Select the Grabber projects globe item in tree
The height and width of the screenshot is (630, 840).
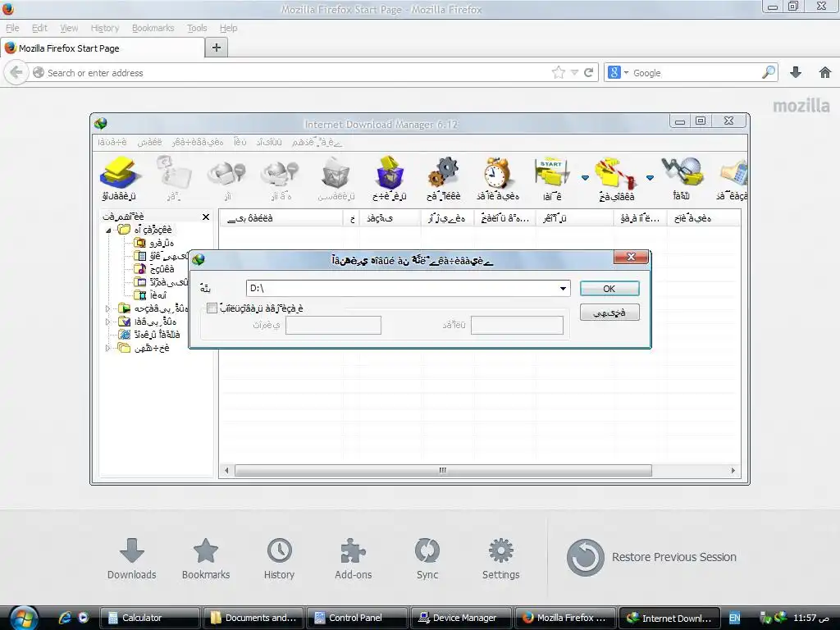149,335
